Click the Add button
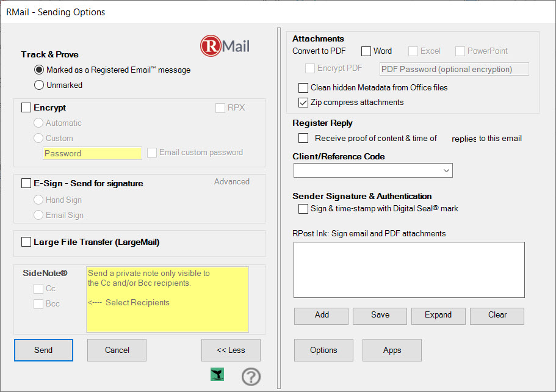This screenshot has width=556, height=392. pyautogui.click(x=321, y=316)
